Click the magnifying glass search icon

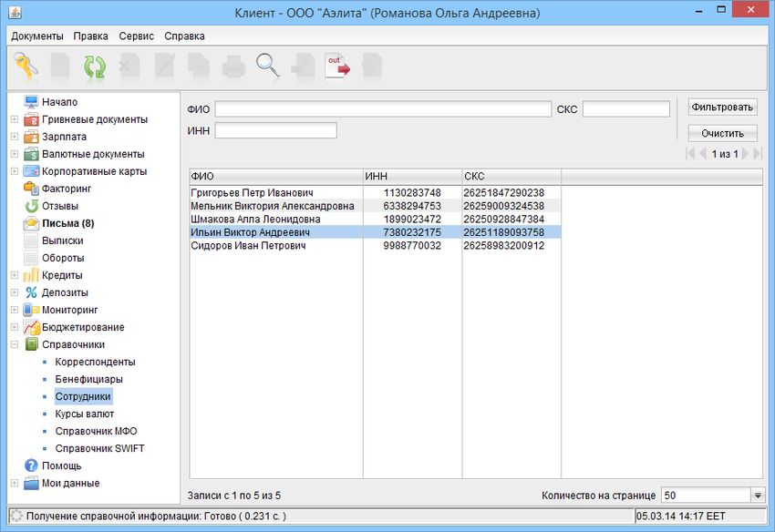click(267, 66)
